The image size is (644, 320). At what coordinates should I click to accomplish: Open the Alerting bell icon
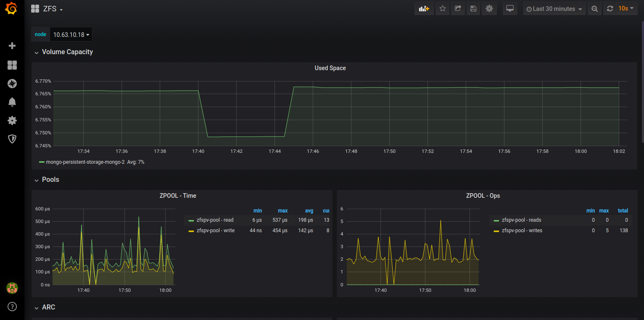tap(12, 102)
